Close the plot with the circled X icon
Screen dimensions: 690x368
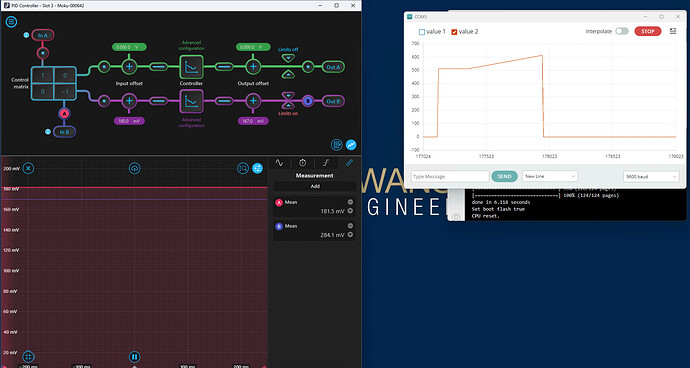coord(28,168)
